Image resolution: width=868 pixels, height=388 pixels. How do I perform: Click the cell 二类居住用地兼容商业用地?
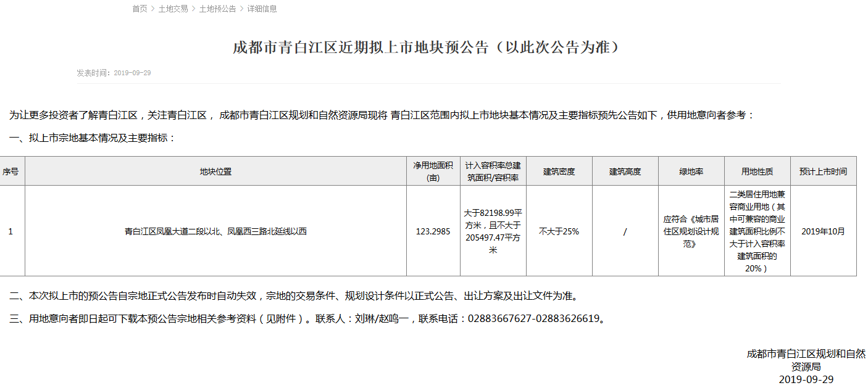point(757,231)
